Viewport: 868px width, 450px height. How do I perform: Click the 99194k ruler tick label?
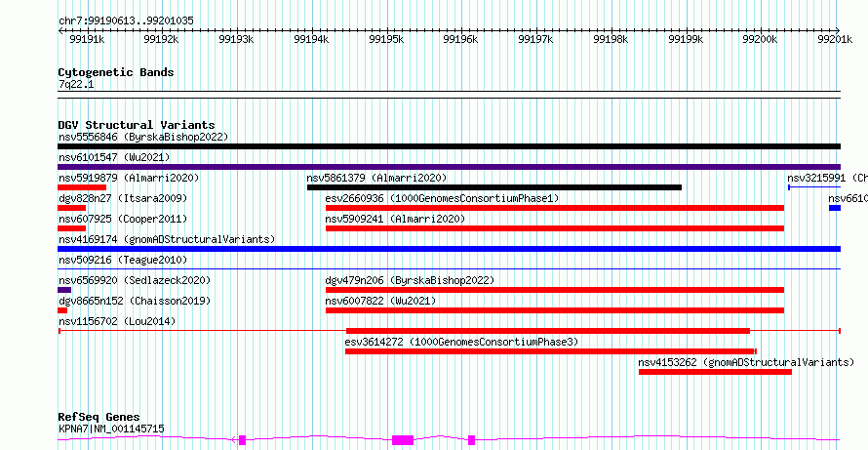[311, 39]
